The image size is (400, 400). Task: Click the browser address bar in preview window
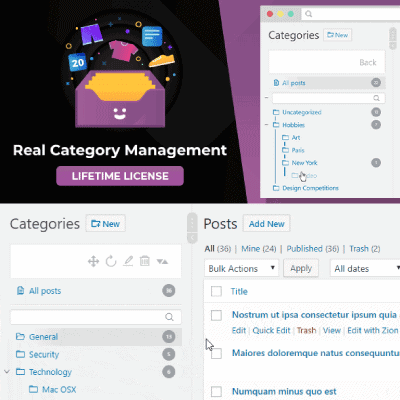click(x=351, y=14)
